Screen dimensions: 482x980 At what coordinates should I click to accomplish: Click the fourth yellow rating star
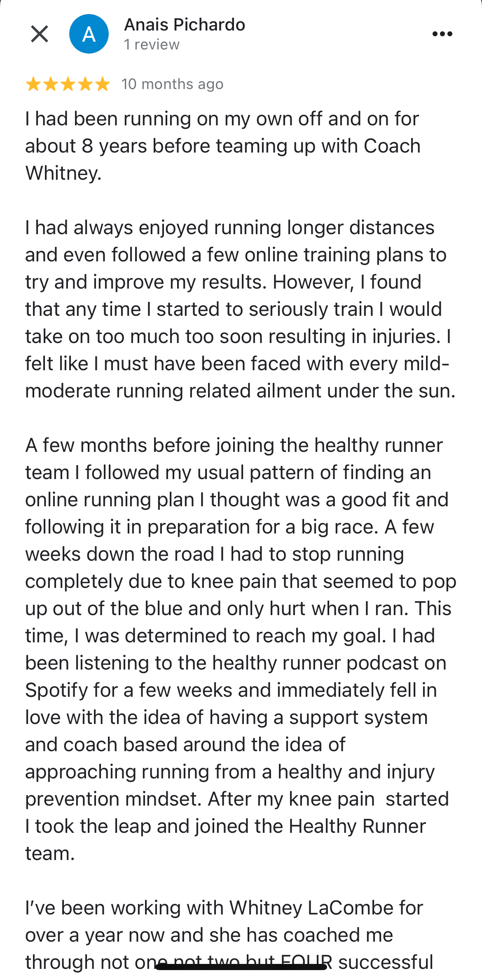pyautogui.click(x=85, y=85)
